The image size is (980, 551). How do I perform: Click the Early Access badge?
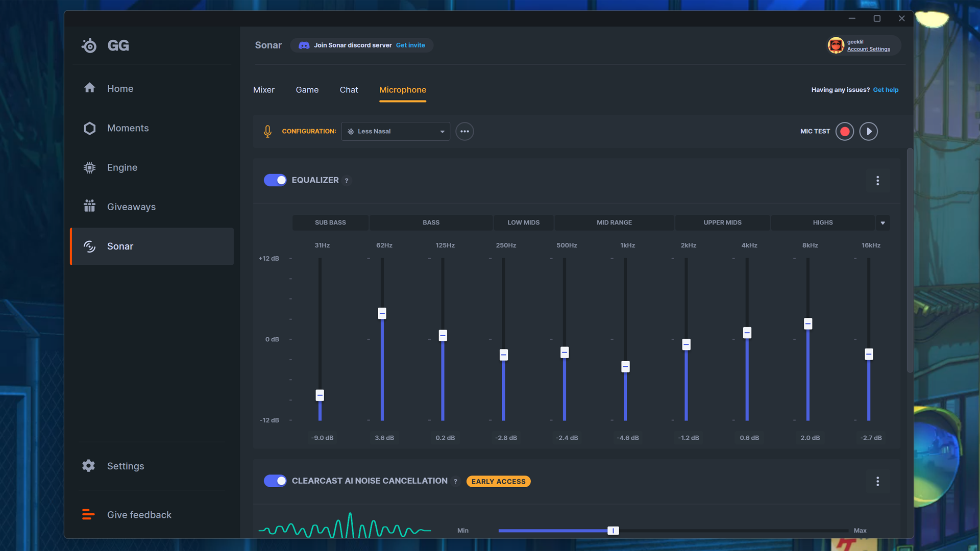[498, 481]
